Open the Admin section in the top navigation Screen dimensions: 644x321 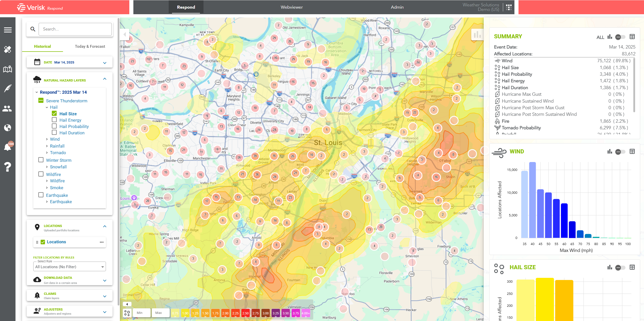tap(397, 7)
